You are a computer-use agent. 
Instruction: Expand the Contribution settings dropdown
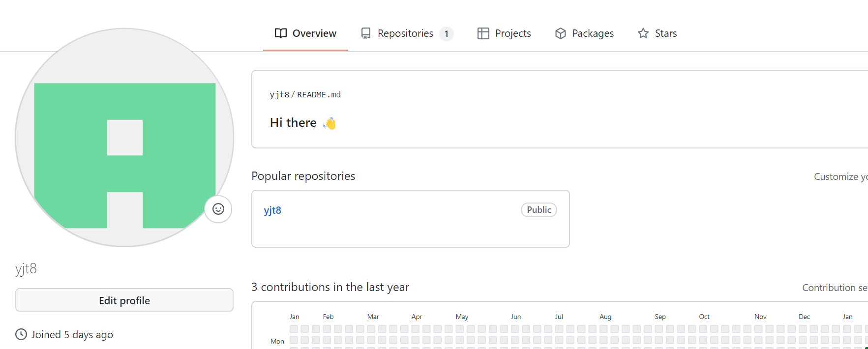[834, 288]
